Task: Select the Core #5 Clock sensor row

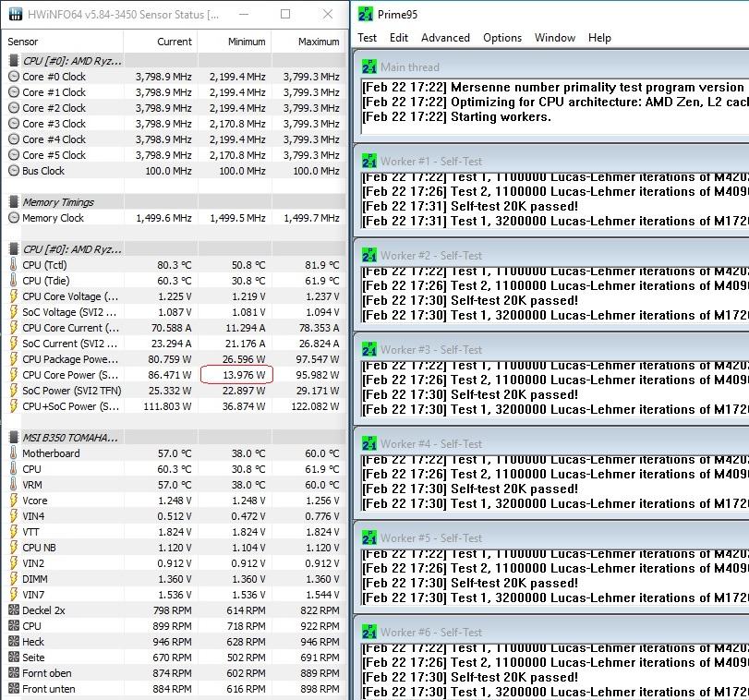Action: coord(175,155)
